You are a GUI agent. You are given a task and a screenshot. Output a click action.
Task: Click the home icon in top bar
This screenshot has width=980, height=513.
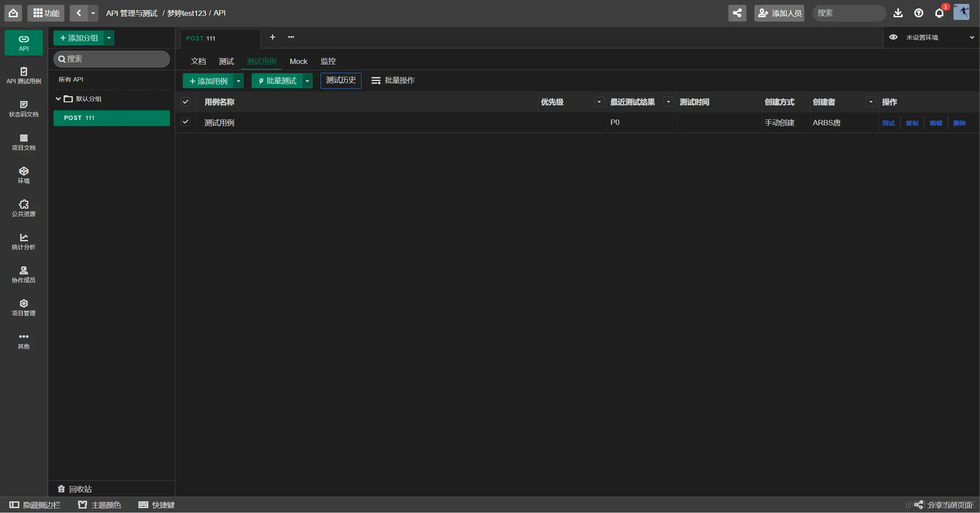(13, 13)
